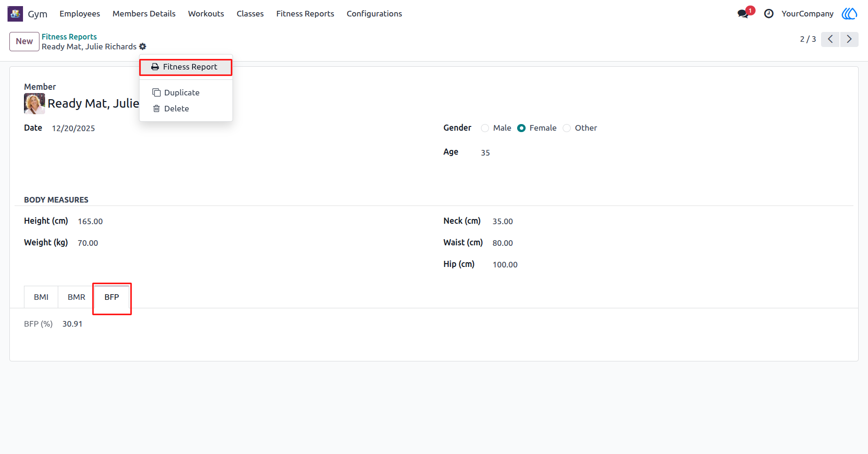
Task: Click the Gym app logo icon
Action: pyautogui.click(x=15, y=14)
